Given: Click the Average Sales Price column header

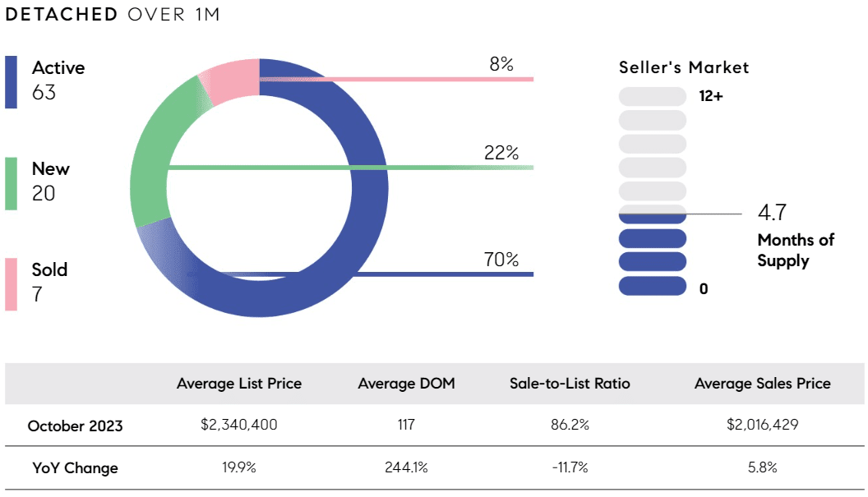Looking at the screenshot, I should coord(762,384).
